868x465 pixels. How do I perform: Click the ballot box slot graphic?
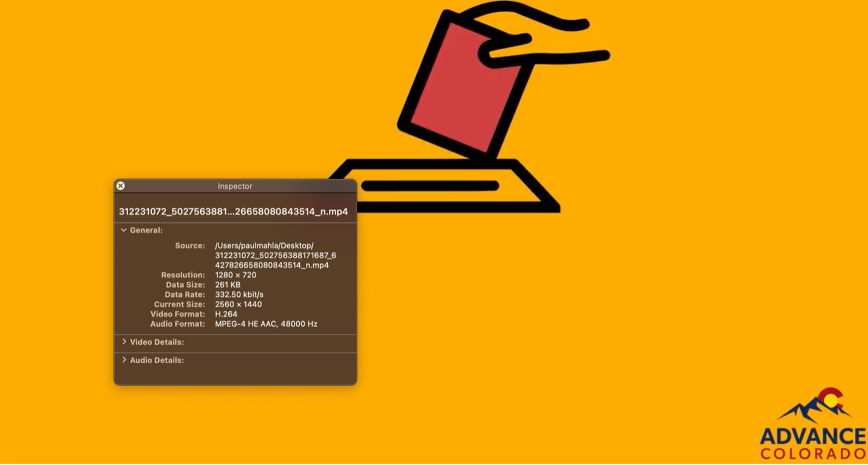(430, 186)
